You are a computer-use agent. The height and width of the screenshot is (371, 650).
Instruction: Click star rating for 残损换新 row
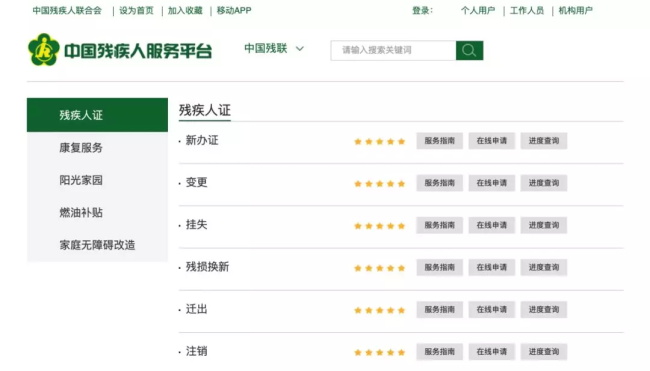[379, 268]
